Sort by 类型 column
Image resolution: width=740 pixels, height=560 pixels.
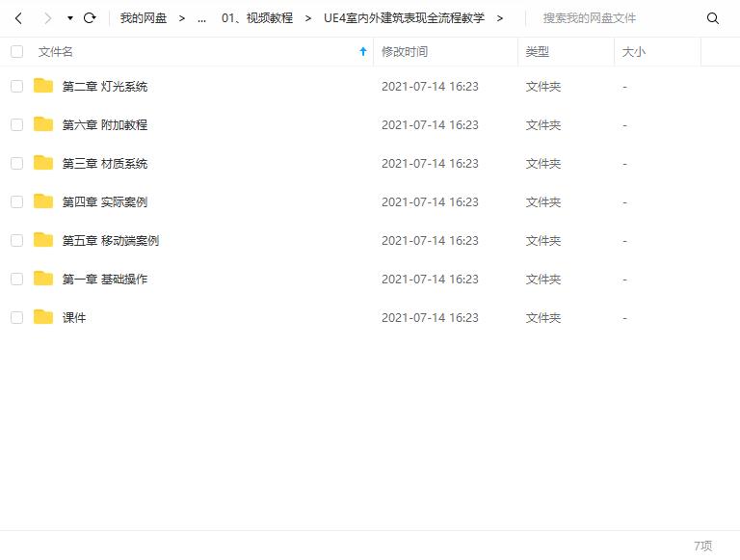(x=537, y=51)
